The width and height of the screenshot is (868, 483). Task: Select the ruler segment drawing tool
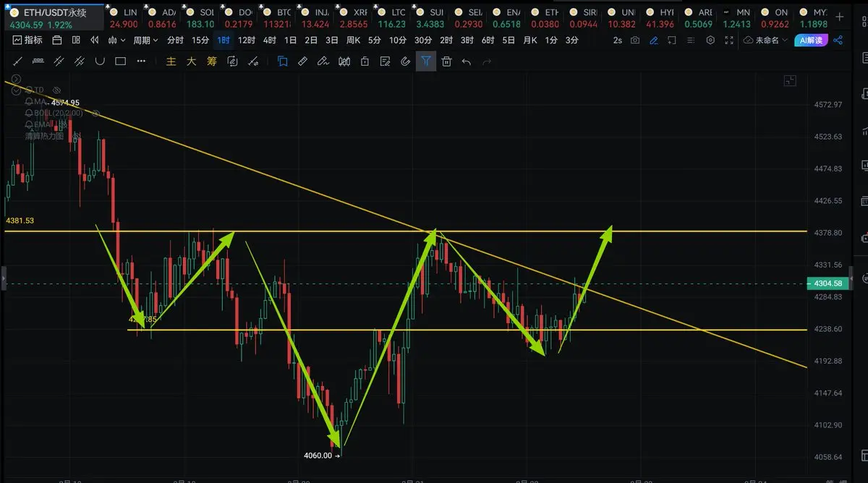pos(38,61)
